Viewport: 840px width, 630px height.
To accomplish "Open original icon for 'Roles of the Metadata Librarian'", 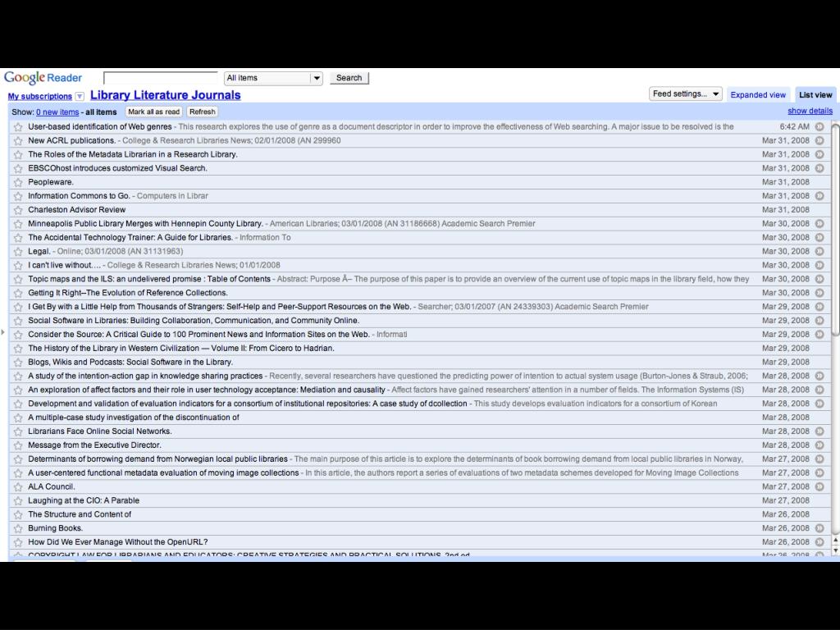I will pyautogui.click(x=819, y=155).
